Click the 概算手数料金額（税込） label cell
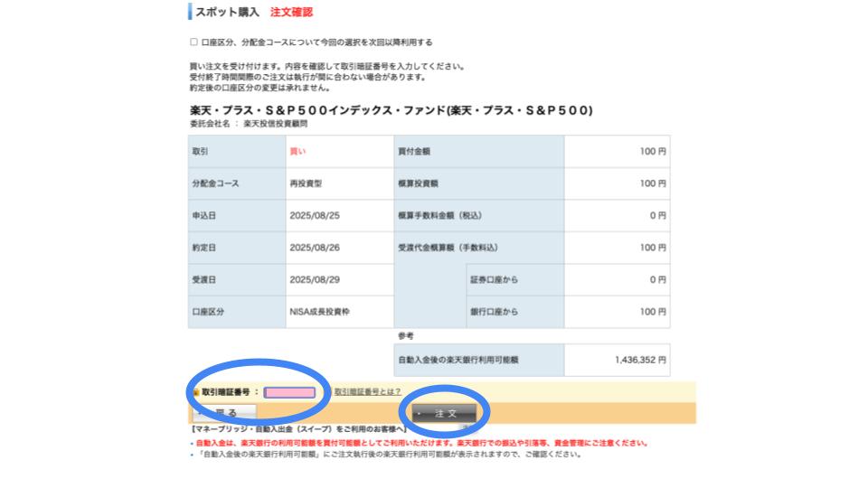Viewport: 868px width, 488px height. coord(479,215)
